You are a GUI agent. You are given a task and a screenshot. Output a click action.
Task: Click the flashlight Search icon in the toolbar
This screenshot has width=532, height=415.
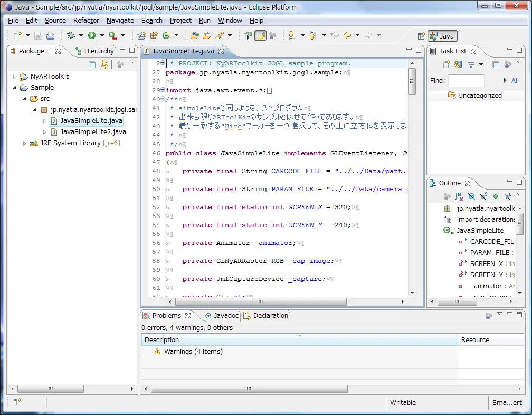pyautogui.click(x=220, y=35)
